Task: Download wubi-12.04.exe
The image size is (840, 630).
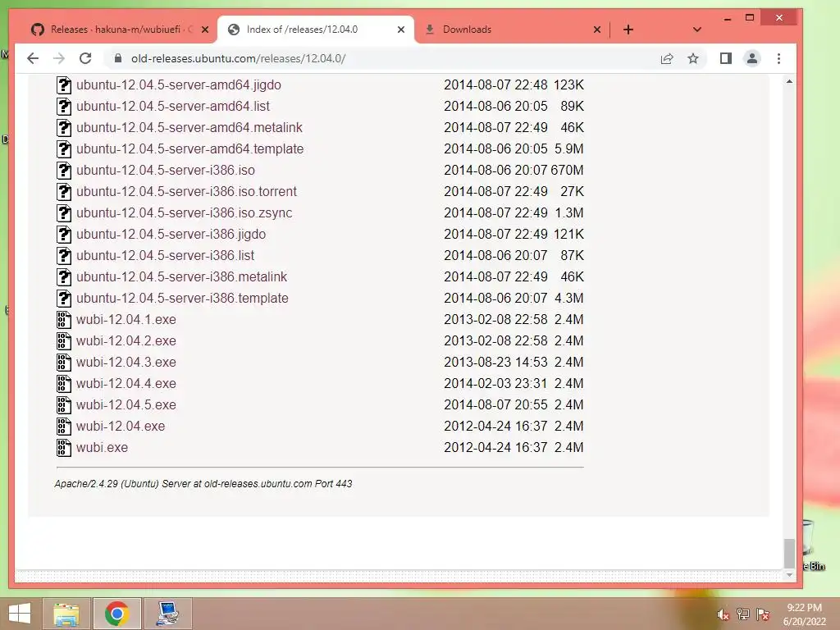Action: [121, 427]
